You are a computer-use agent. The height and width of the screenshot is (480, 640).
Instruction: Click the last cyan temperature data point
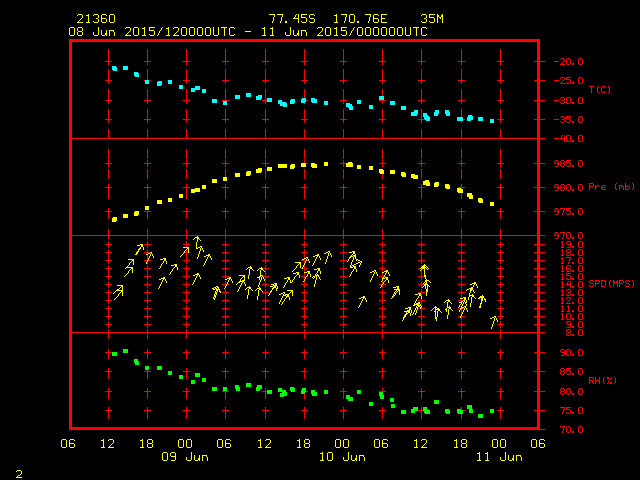click(492, 121)
